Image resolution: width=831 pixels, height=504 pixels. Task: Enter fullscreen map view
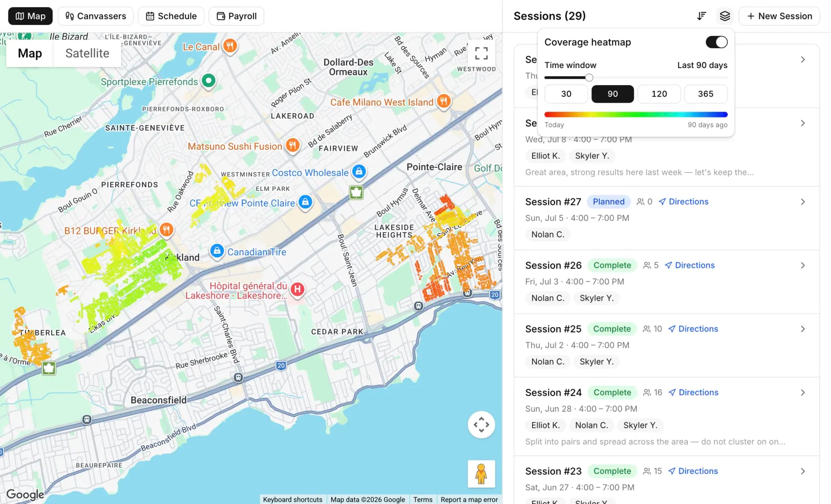pyautogui.click(x=481, y=53)
